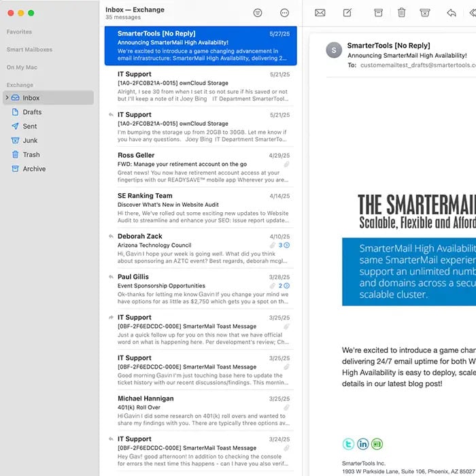
Task: Compose a new message
Action: (x=347, y=13)
